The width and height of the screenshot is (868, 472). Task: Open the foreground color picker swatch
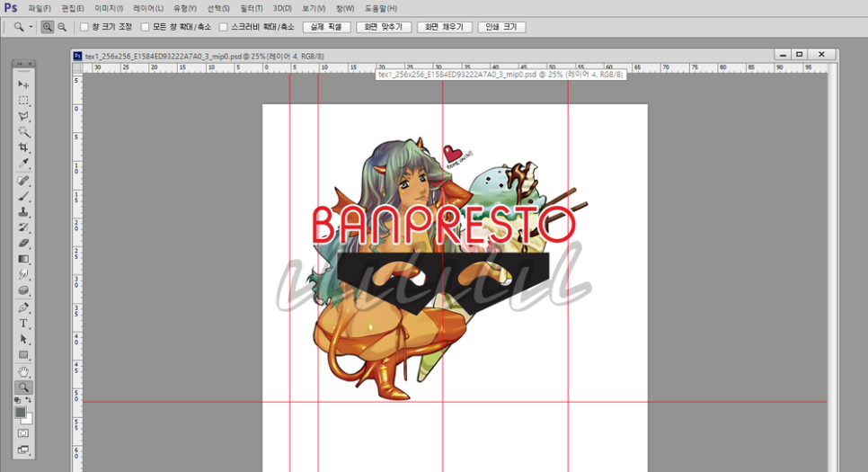(x=20, y=412)
